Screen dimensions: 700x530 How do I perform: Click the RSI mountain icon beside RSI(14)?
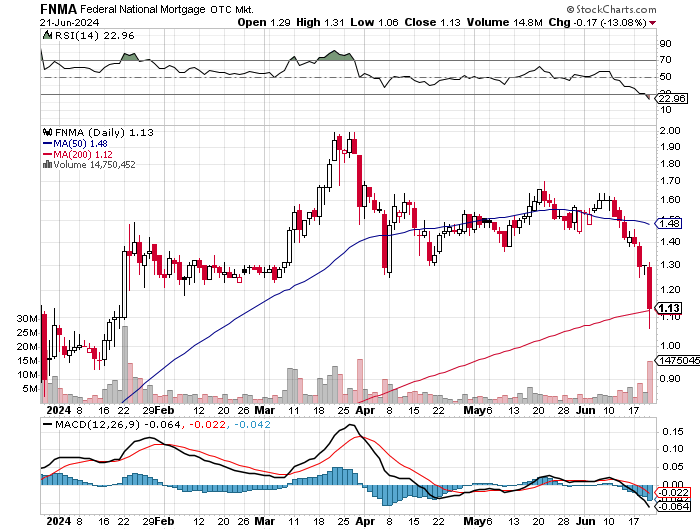pyautogui.click(x=47, y=35)
